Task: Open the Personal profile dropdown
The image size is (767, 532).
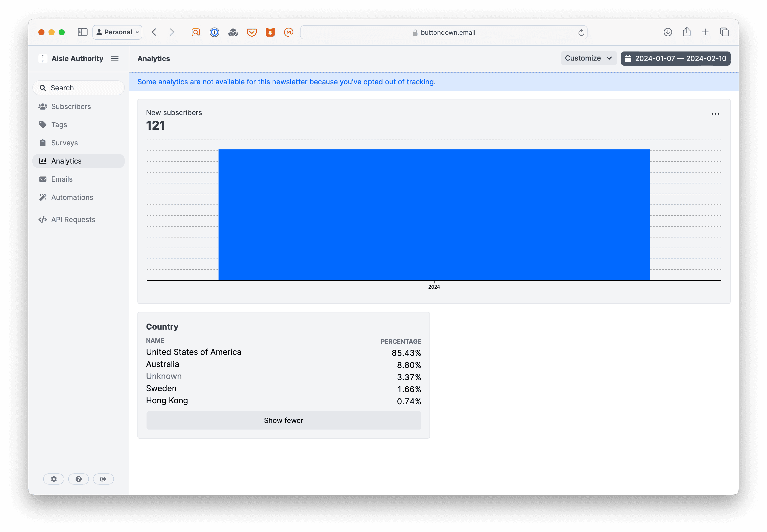Action: [x=117, y=32]
